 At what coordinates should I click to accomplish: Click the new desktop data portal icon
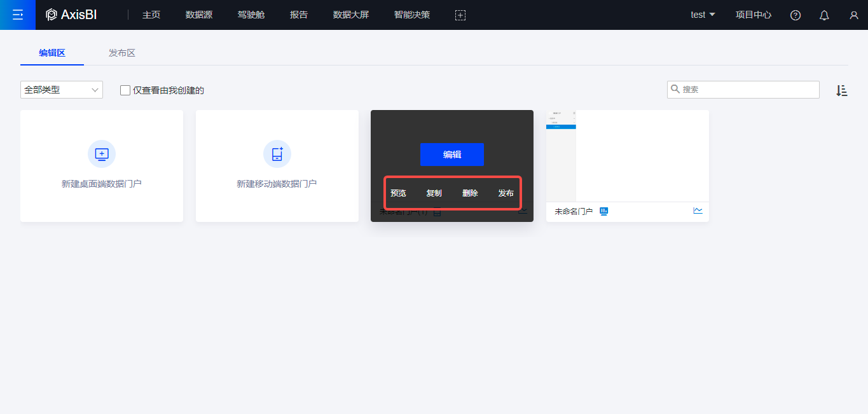(x=102, y=154)
